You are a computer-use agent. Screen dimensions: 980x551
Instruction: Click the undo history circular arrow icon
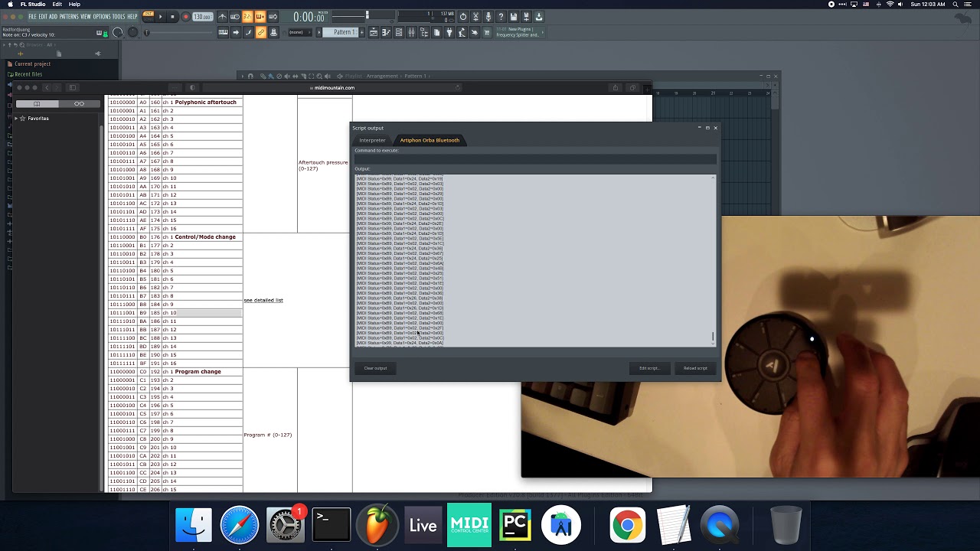click(463, 17)
